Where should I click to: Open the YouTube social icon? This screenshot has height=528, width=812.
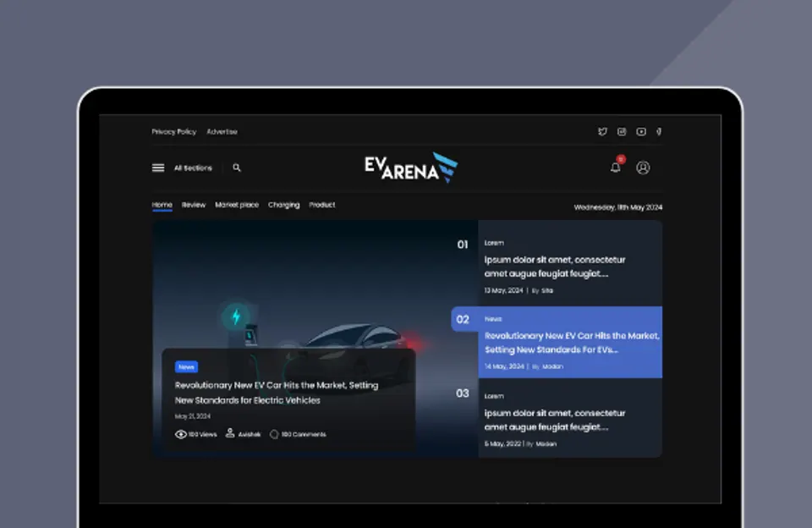[641, 132]
